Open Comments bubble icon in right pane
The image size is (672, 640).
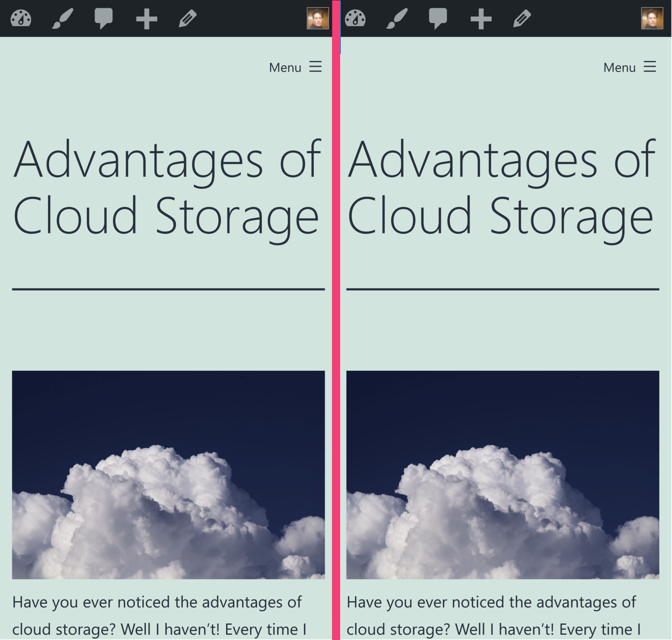click(x=438, y=19)
